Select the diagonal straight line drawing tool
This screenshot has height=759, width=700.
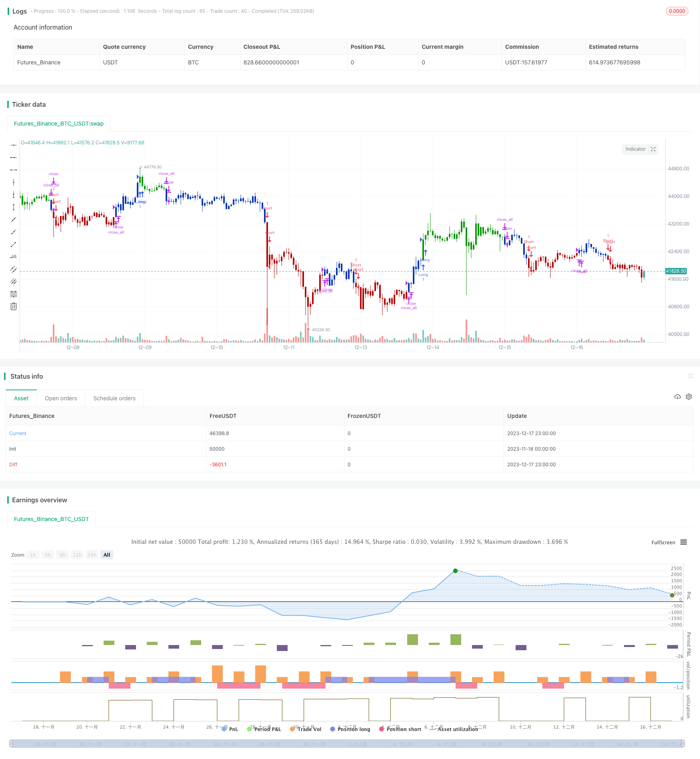[14, 220]
